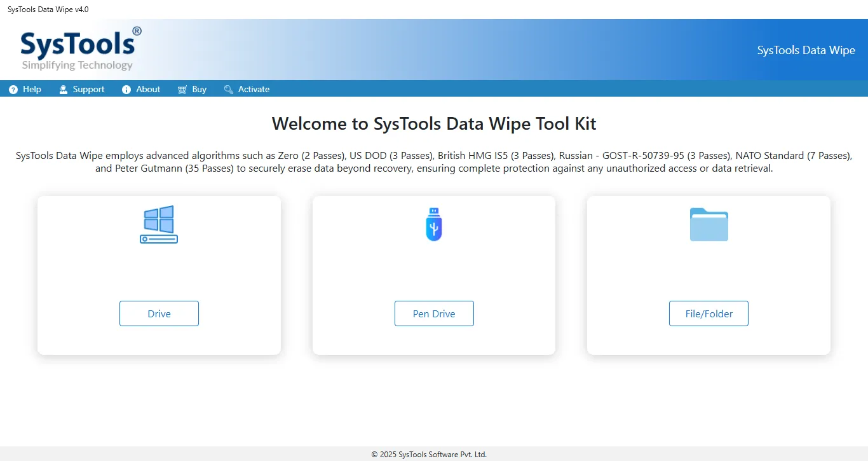Click the SysTools Data Wipe banner title
The width and height of the screenshot is (868, 461).
[x=806, y=50]
